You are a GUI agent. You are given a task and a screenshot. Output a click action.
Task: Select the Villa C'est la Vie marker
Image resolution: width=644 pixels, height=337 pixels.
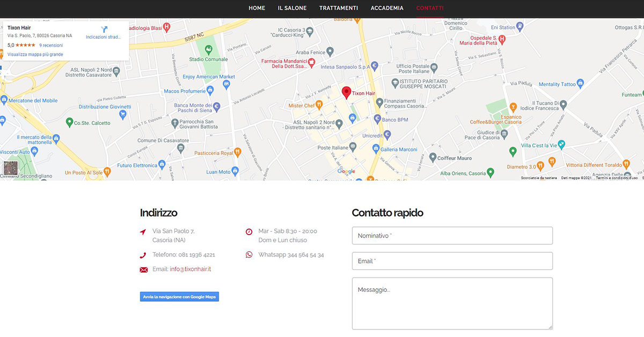click(561, 144)
